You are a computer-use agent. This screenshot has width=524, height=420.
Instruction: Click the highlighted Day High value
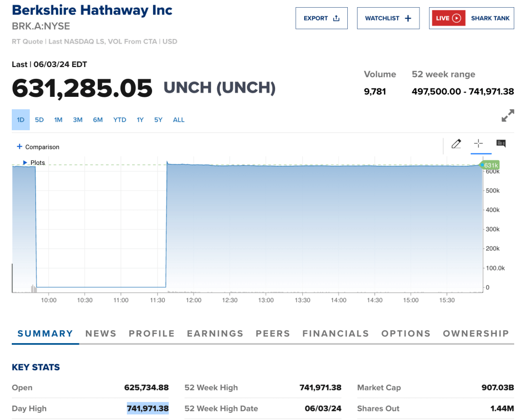pos(148,409)
